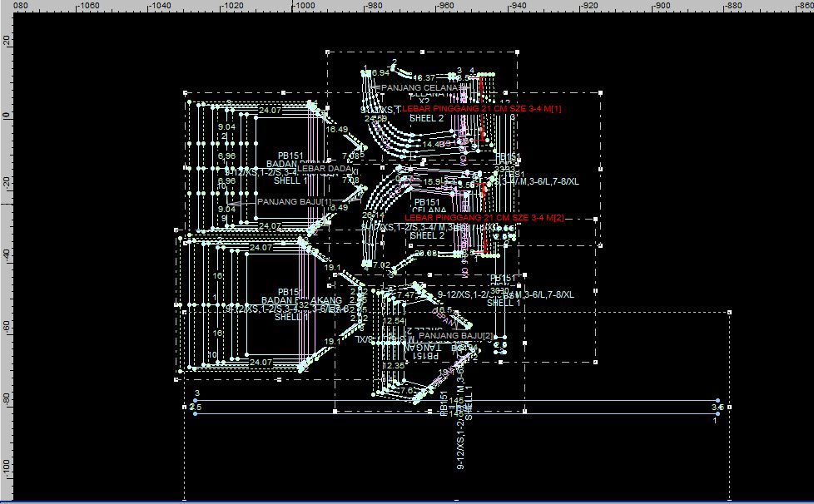The image size is (814, 504).
Task: Select the PANJANG CELANA measurement label
Action: pyautogui.click(x=419, y=87)
